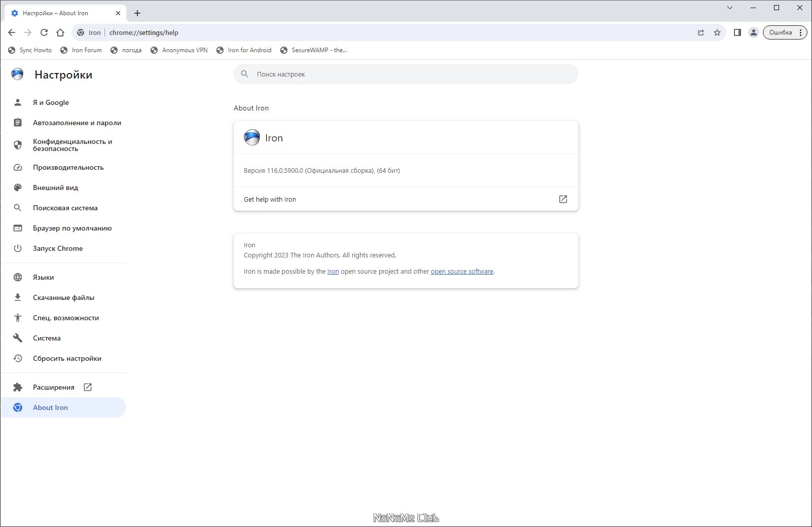This screenshot has height=527, width=812.
Task: Open the SecureWAMP bookmark
Action: click(314, 50)
